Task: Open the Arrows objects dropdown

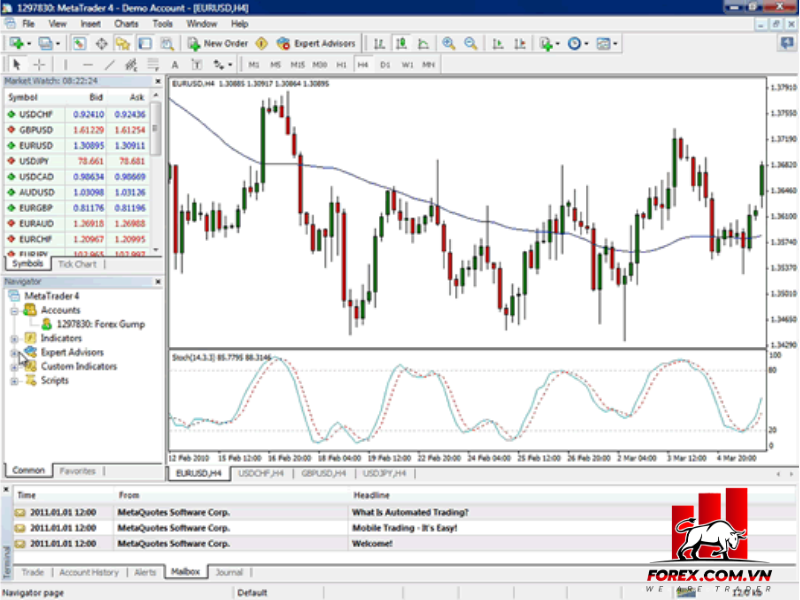Action: pyautogui.click(x=222, y=64)
